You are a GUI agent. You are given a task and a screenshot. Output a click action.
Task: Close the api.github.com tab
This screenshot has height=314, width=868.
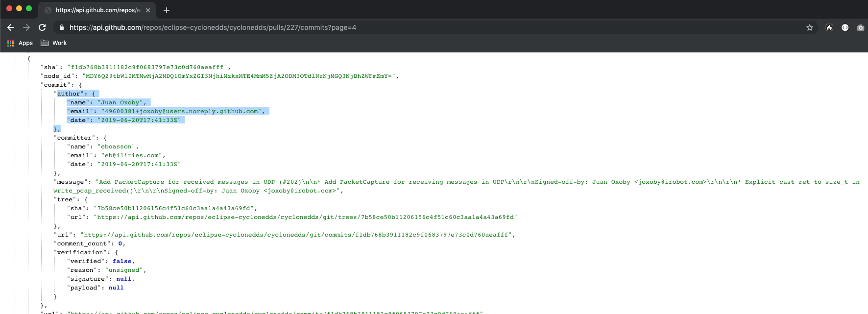pyautogui.click(x=148, y=10)
